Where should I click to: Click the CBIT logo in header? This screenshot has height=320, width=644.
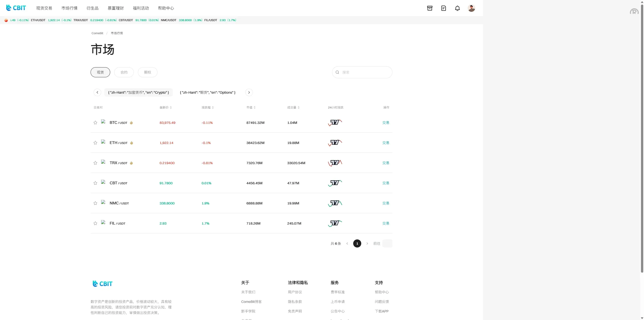16,8
